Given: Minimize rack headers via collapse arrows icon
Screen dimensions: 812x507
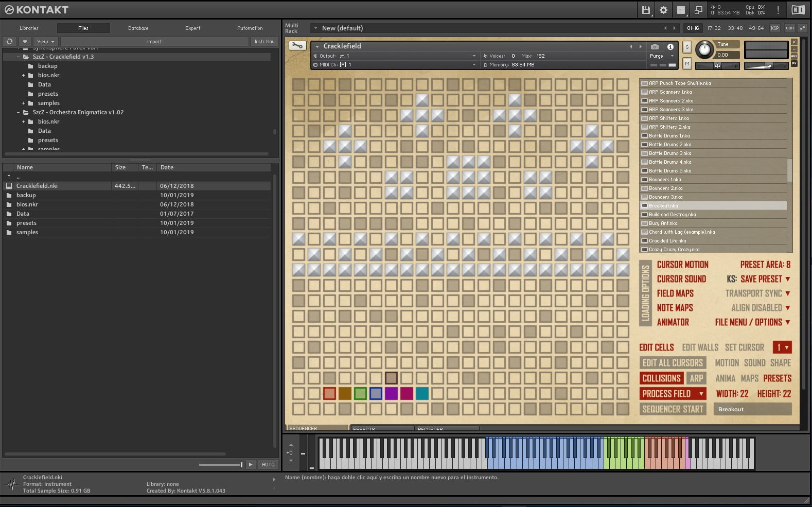Looking at the screenshot, I should 802,28.
